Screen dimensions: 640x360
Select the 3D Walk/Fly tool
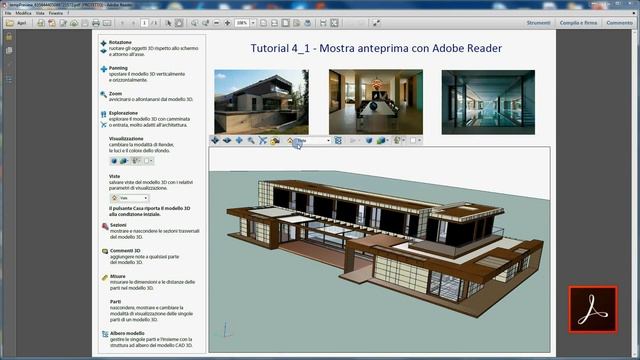(x=262, y=140)
